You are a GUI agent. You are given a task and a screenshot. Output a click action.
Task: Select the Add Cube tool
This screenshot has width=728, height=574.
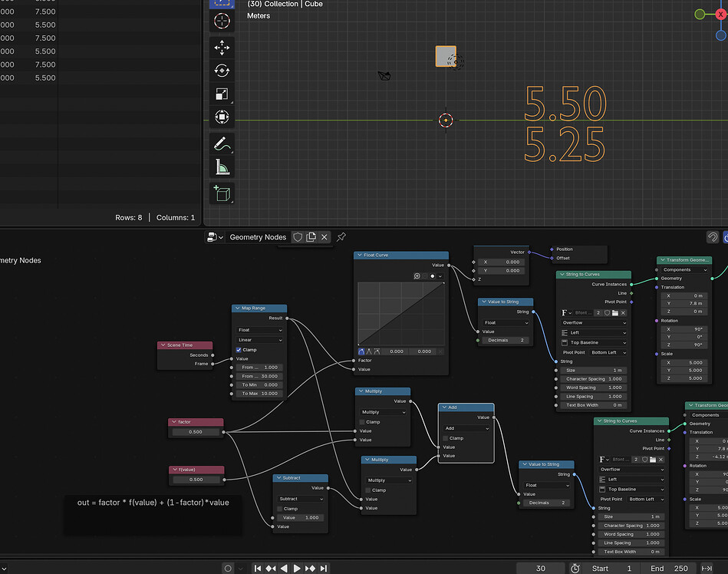[x=222, y=193]
